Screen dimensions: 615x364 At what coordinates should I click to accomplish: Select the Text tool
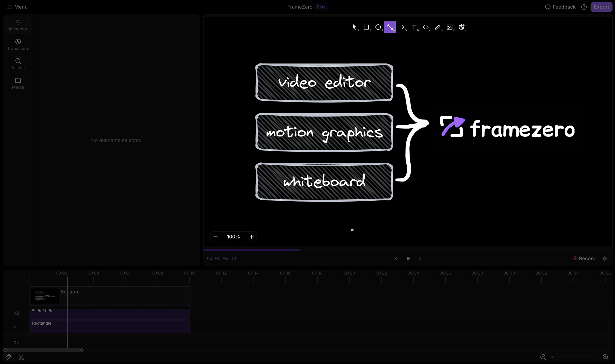(414, 27)
